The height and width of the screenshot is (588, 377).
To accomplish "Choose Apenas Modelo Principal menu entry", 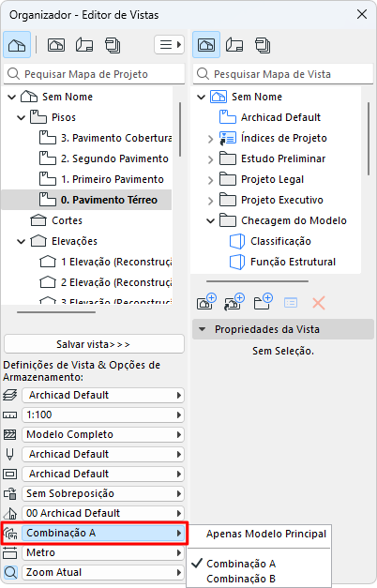I will (x=259, y=534).
